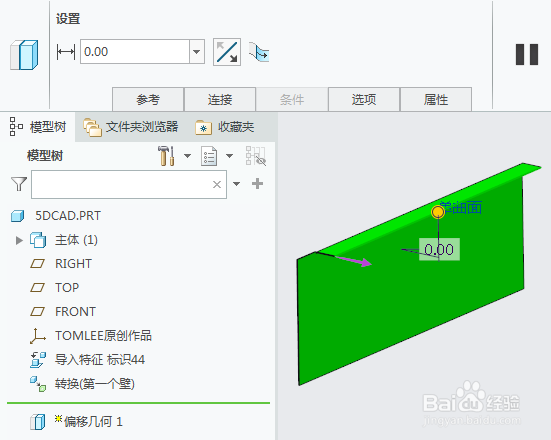Viewport: 551px width, 440px height.
Task: Switch to the 文件夹浏览器 tab
Action: point(131,127)
